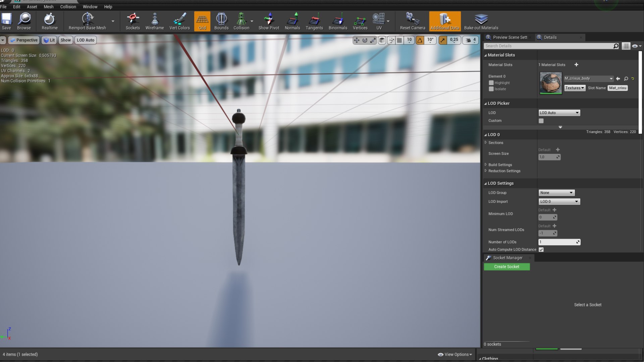644x362 pixels.
Task: Open the M_crixus_body material dropdown
Action: point(589,78)
